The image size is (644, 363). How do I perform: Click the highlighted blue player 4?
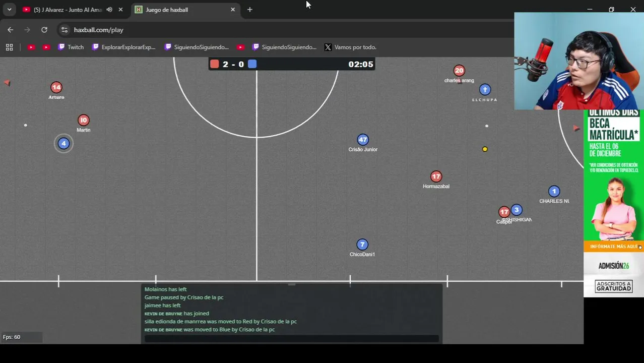[63, 143]
